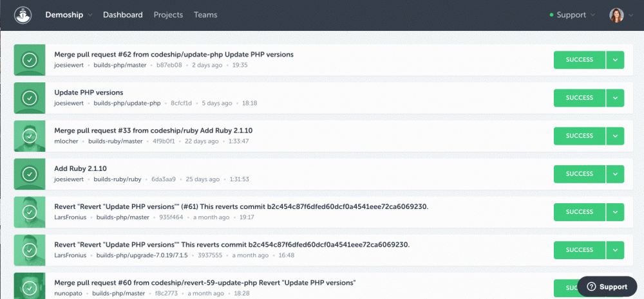Expand the dropdown arrow beside pull request #62 SUCCESS
644x299 pixels.
615,60
